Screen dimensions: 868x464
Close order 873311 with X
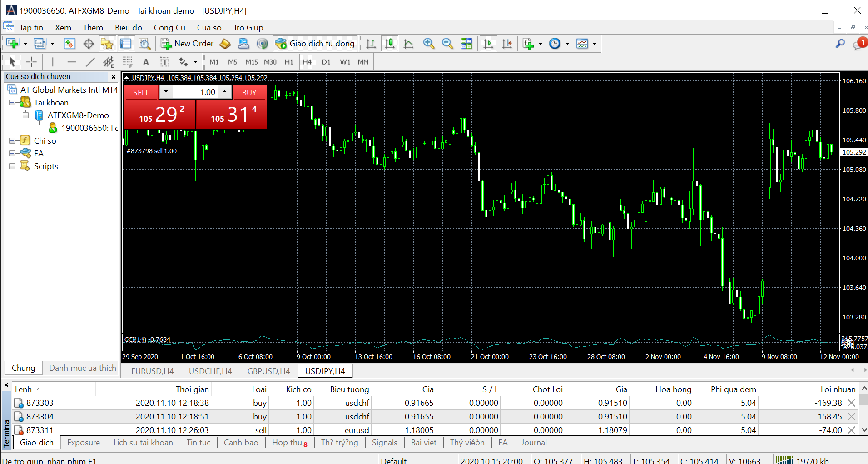coord(852,430)
